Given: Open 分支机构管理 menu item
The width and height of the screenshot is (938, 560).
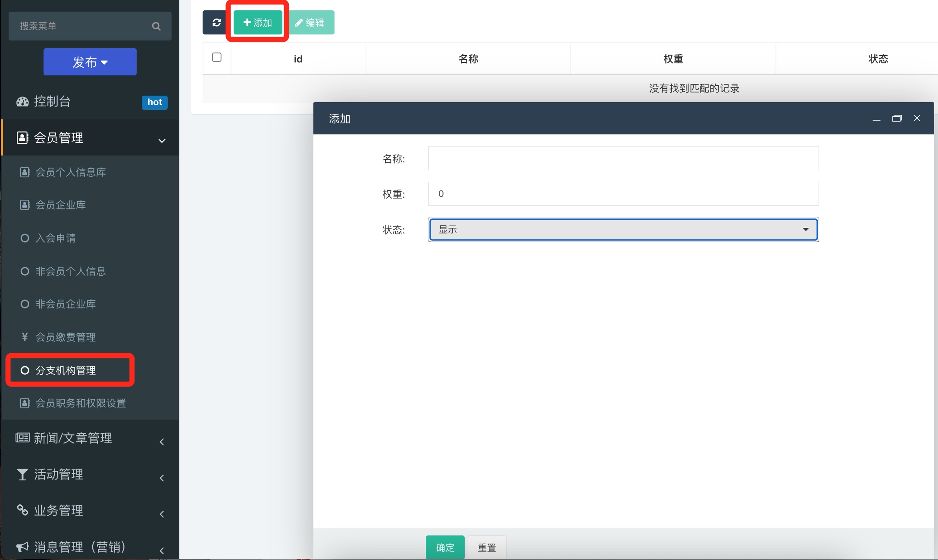Looking at the screenshot, I should tap(66, 370).
